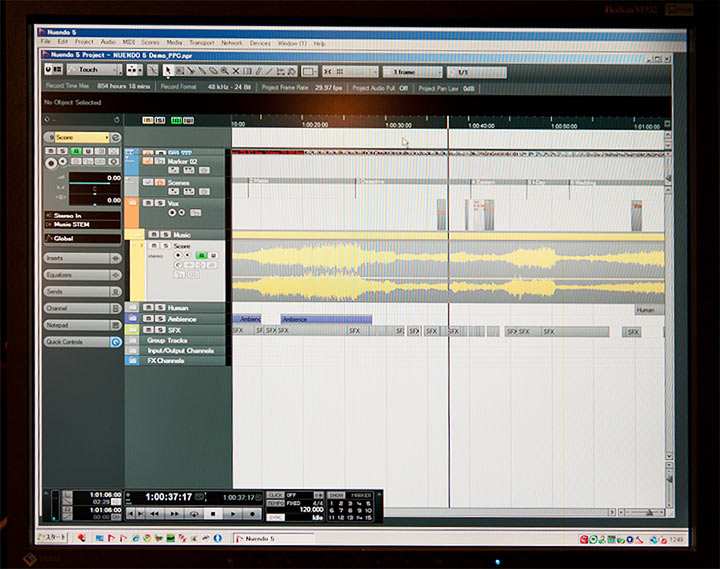Viewport: 720px width, 569px height.
Task: Click the Stereo In input routing
Action: (83, 215)
